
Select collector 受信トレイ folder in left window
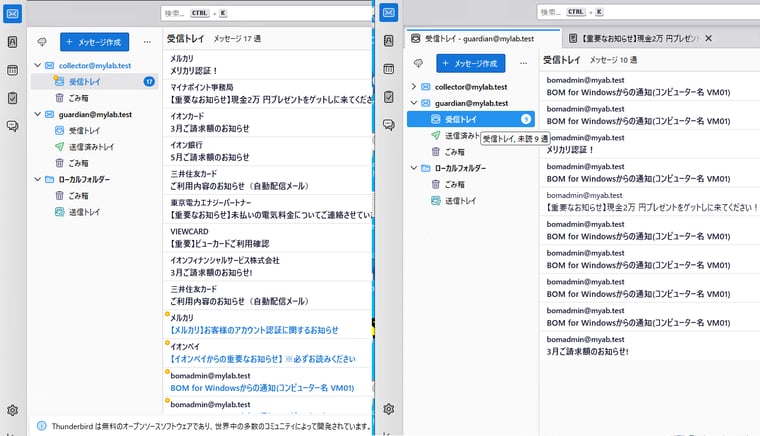94,81
